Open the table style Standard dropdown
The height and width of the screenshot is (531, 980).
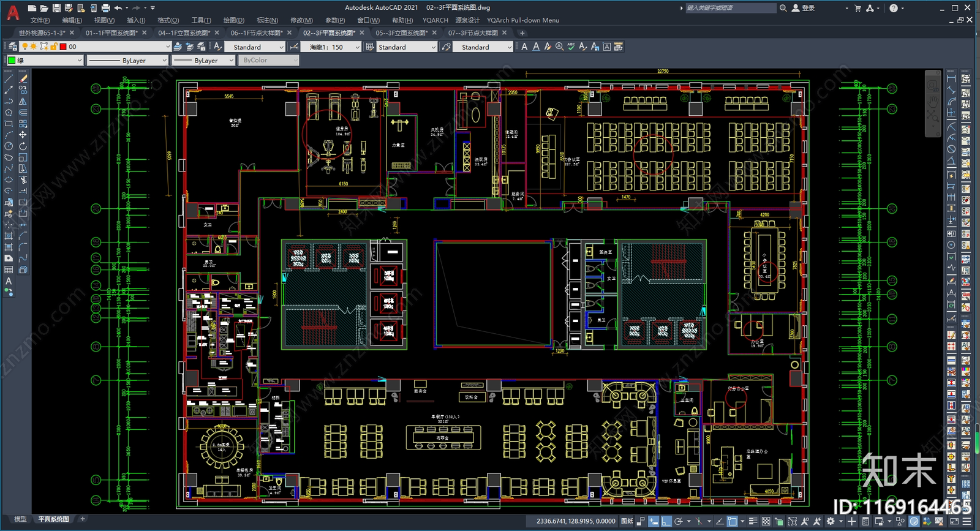[434, 47]
